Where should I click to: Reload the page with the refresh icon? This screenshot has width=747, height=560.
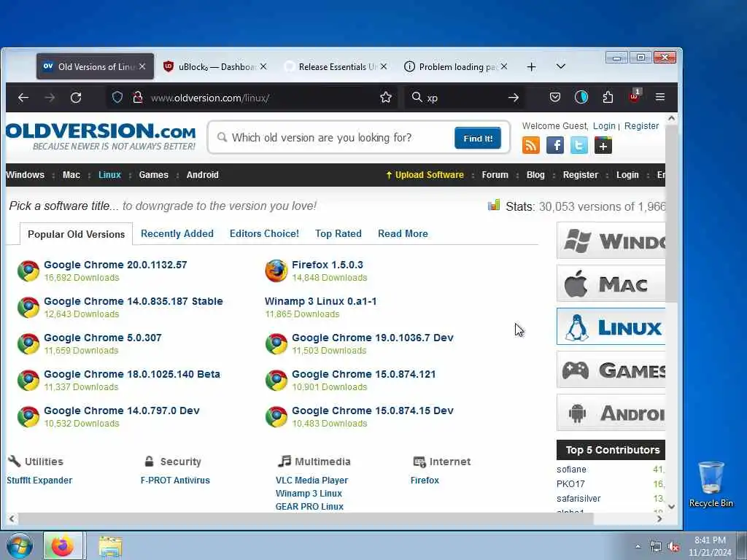click(x=76, y=98)
